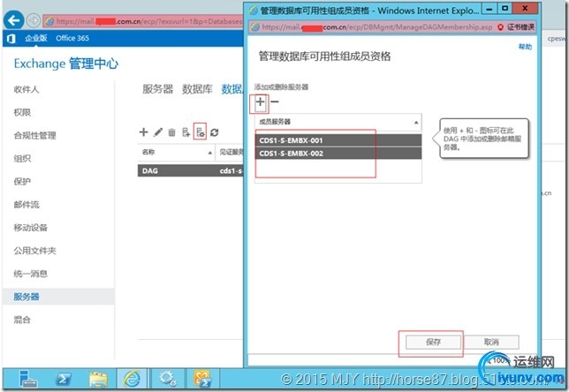The width and height of the screenshot is (569, 392).
Task: Open the 服务器 top tab
Action: tap(157, 89)
